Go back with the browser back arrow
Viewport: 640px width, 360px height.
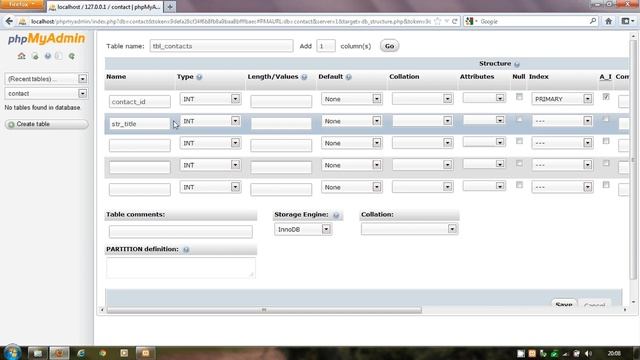point(9,21)
